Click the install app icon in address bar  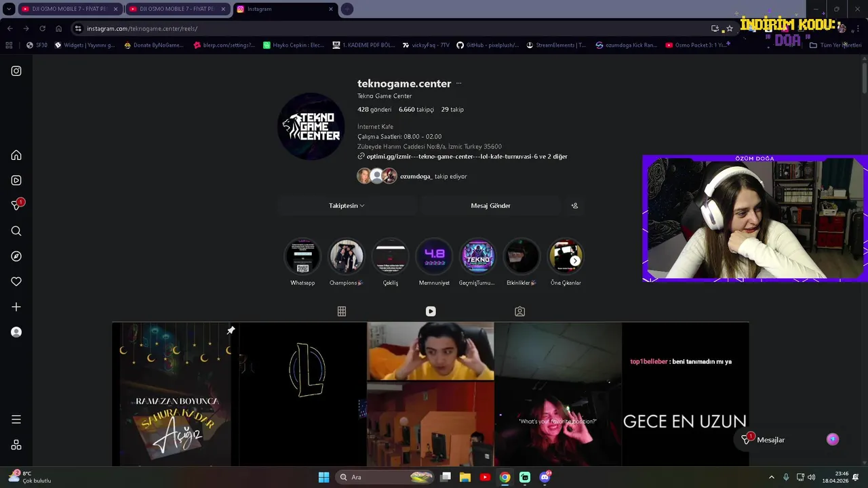[x=715, y=28]
